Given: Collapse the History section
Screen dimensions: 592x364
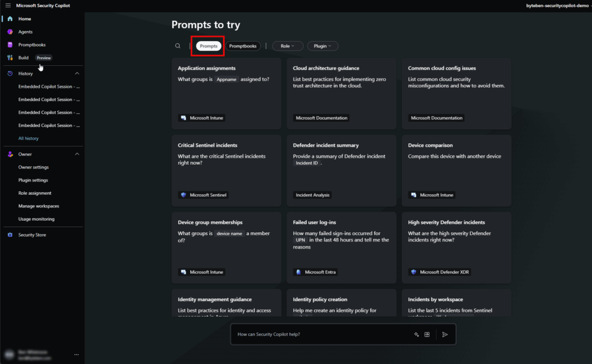Looking at the screenshot, I should click(77, 73).
